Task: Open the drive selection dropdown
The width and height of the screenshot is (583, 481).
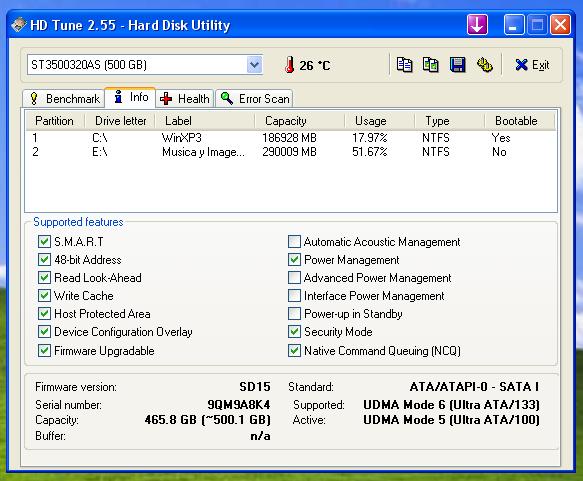Action: coord(255,65)
